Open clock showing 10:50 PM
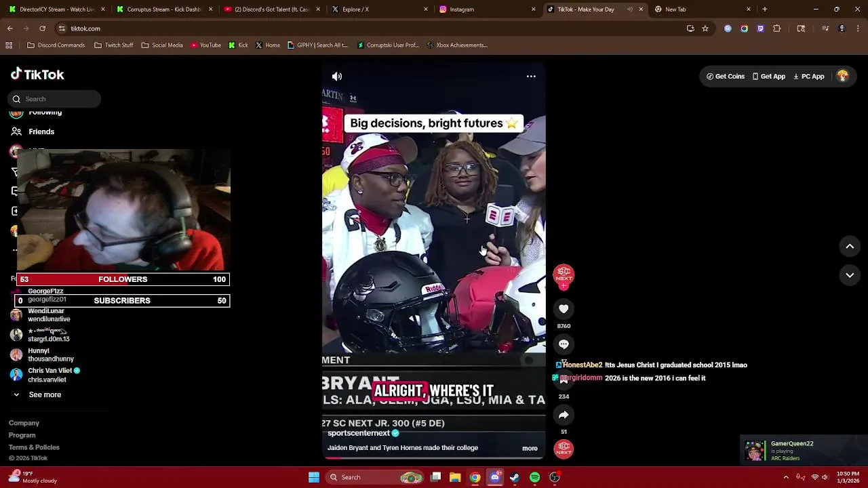 pos(848,477)
